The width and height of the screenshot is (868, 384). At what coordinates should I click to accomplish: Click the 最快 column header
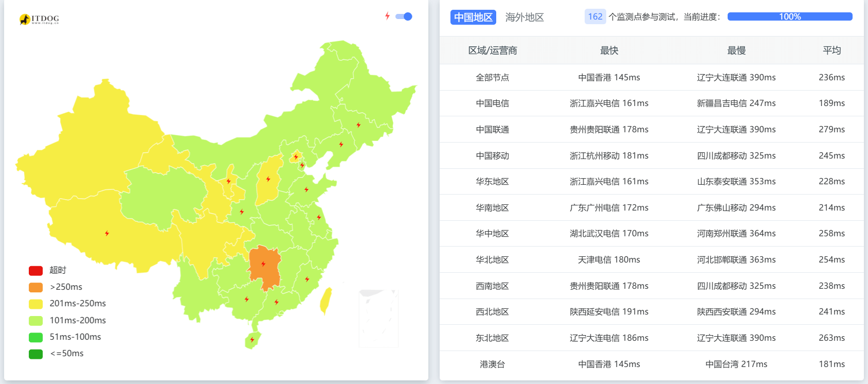coord(609,50)
